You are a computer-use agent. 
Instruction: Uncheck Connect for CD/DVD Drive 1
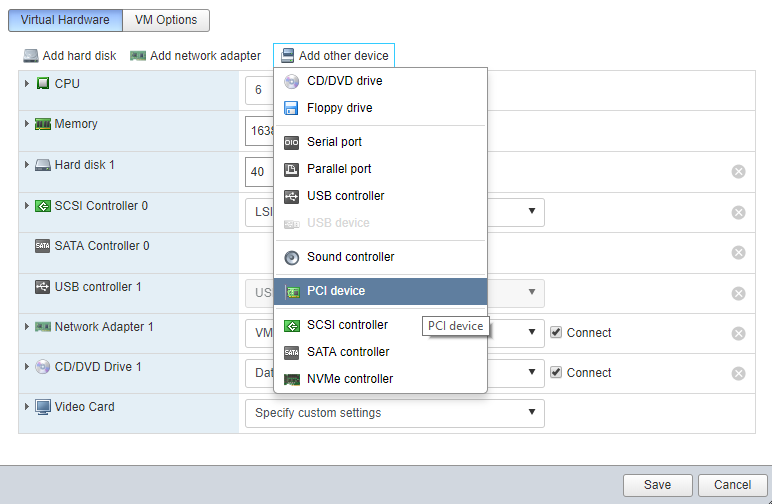pos(556,373)
